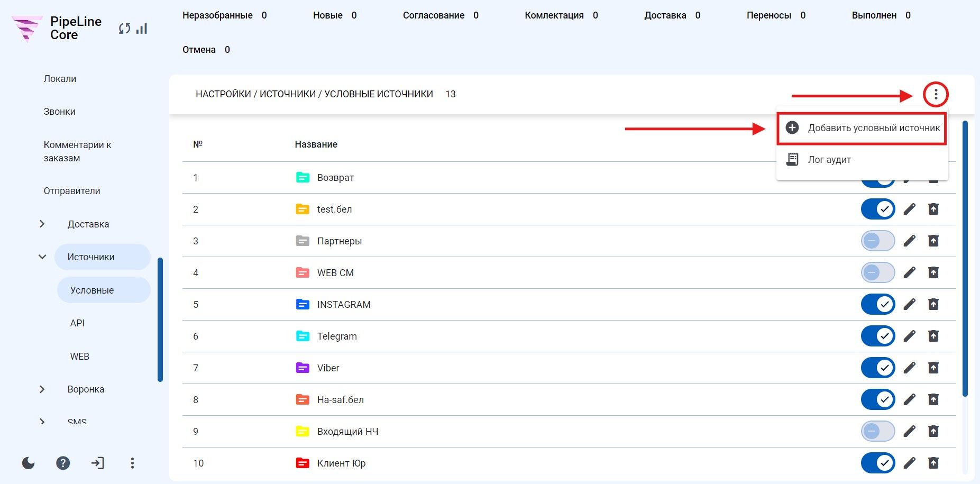Edit the test.бел source with pencil icon
980x484 pixels.
tap(909, 209)
